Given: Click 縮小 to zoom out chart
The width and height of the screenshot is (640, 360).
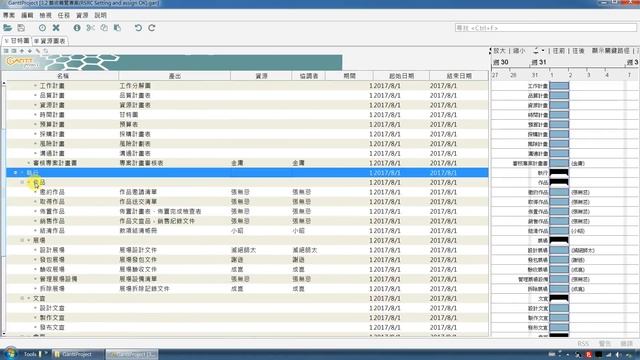Looking at the screenshot, I should click(519, 51).
